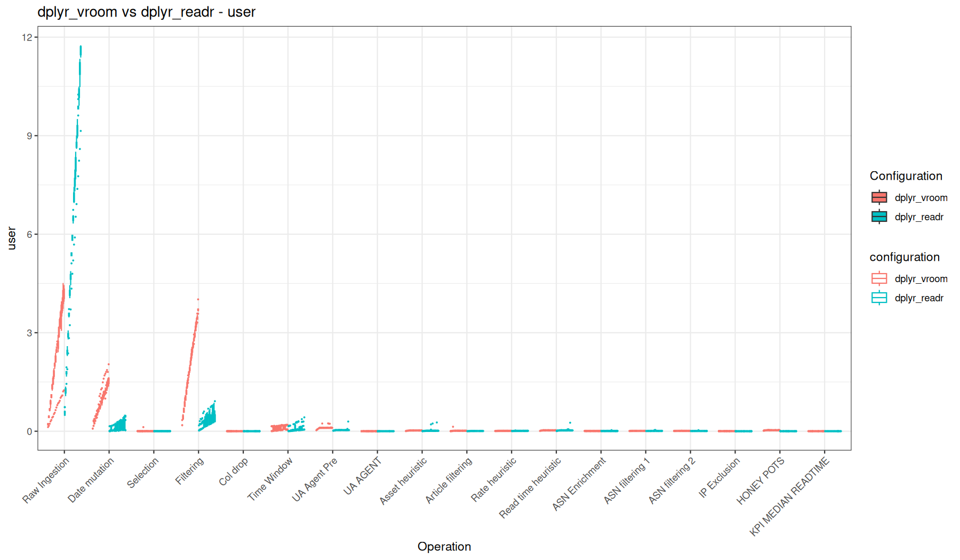Click the 'IP Exclusion' axis label
Image resolution: width=960 pixels, height=560 pixels.
[x=719, y=478]
